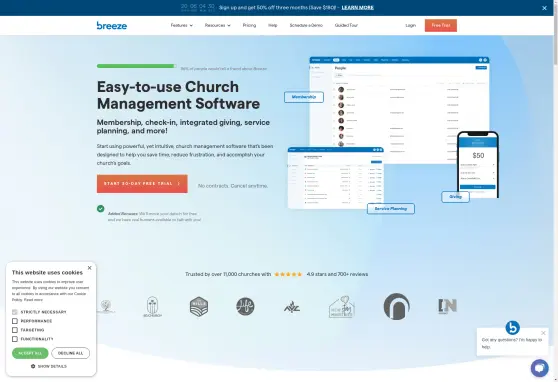Enable the Functionality cookies checkbox
Image resolution: width=558 pixels, height=382 pixels.
(15, 339)
